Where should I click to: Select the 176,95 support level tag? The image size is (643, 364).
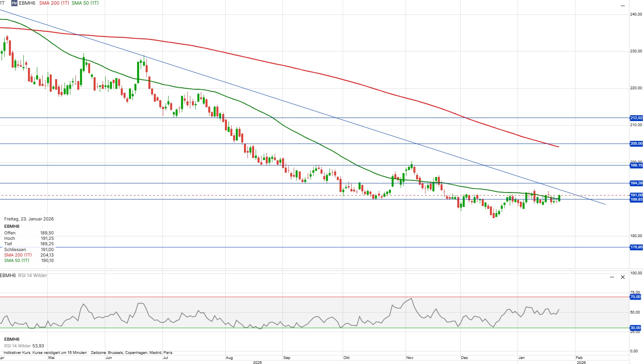pyautogui.click(x=636, y=247)
